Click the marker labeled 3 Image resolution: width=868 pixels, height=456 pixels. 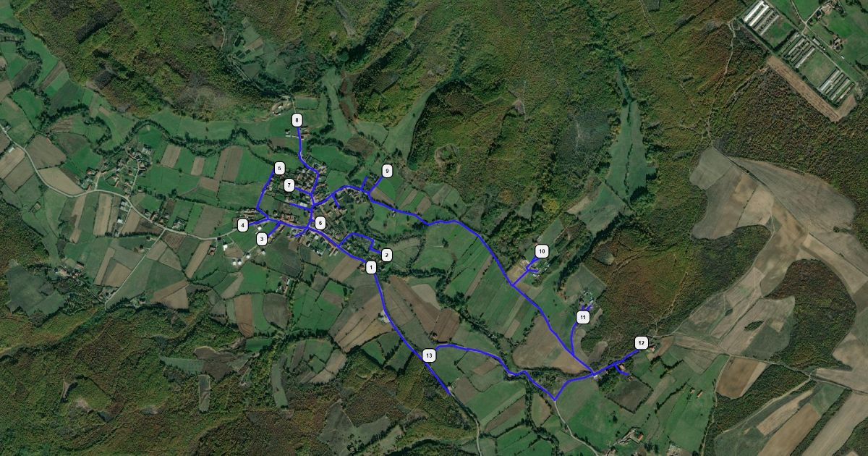point(262,238)
